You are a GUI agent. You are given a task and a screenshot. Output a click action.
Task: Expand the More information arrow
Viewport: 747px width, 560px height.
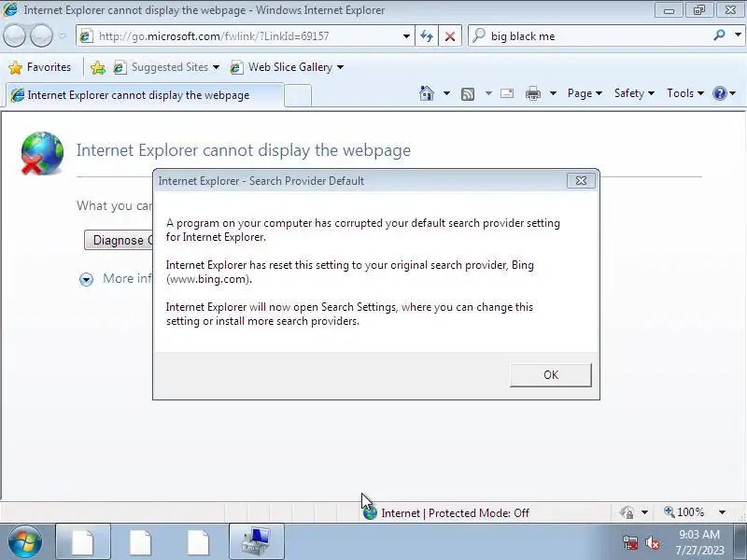click(x=86, y=279)
